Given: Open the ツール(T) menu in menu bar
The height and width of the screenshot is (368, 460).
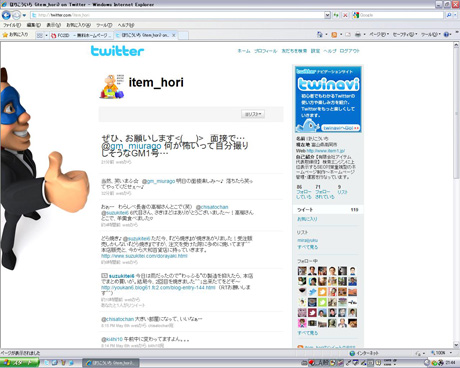Looking at the screenshot, I should pos(104,25).
